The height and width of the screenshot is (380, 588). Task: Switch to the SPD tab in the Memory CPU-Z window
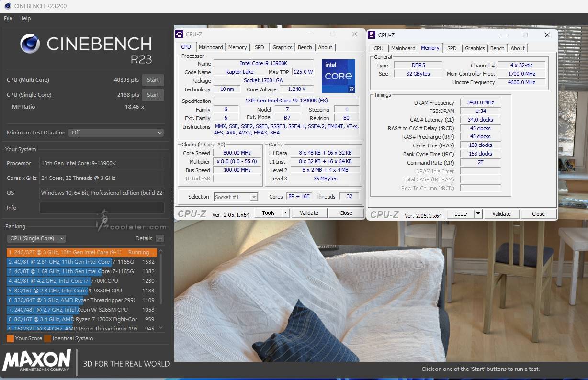[452, 48]
